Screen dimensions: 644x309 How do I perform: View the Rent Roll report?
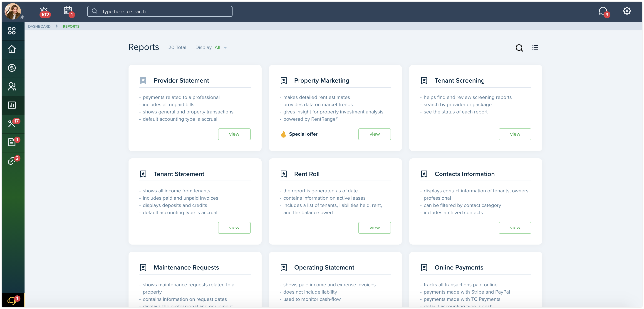pos(374,228)
